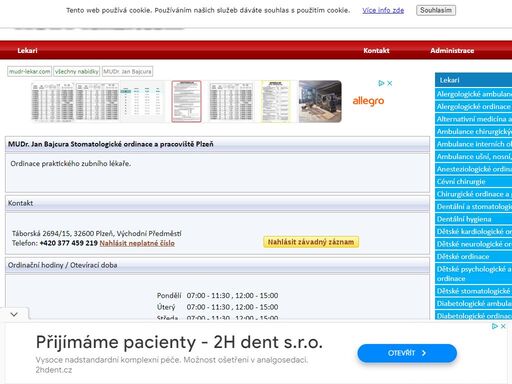Open the všechny nabídky breadcrumb
The image size is (512, 384).
[x=77, y=71]
